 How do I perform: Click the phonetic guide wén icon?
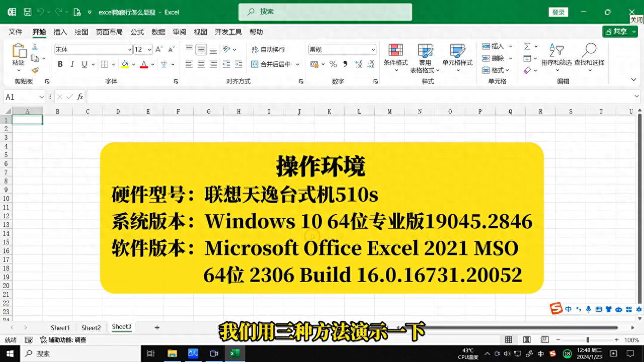(x=164, y=64)
